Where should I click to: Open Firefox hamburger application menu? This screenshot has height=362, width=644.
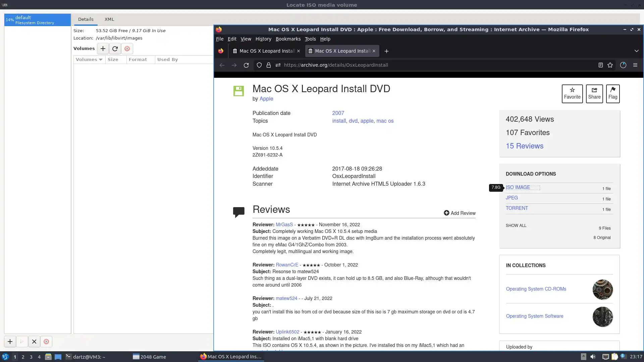click(x=635, y=65)
